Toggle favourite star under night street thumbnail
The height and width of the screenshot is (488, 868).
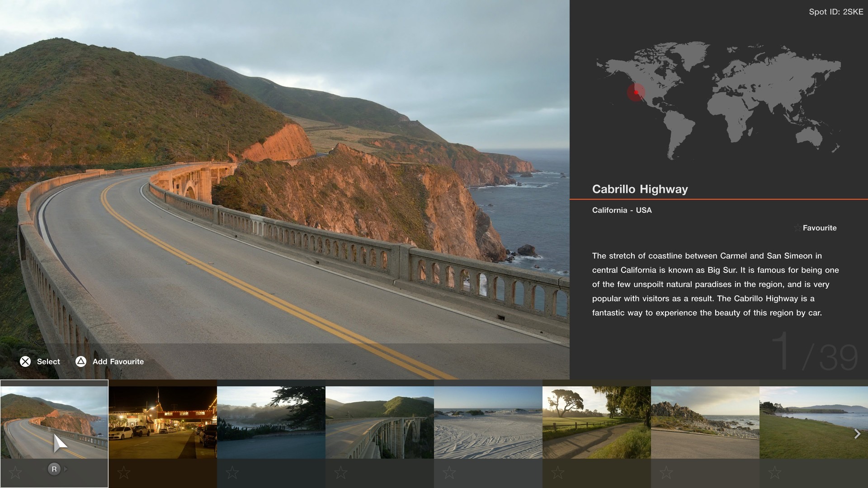pos(123,473)
